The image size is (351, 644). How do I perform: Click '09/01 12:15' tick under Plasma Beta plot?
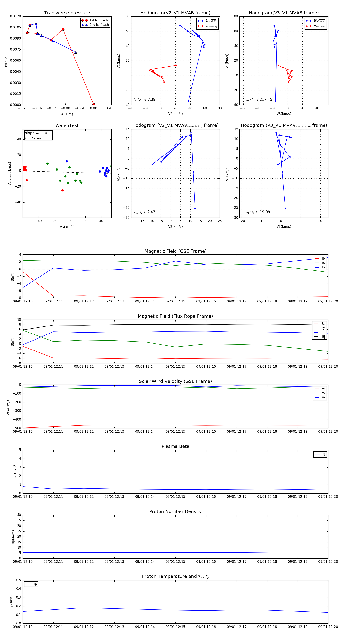click(x=175, y=497)
